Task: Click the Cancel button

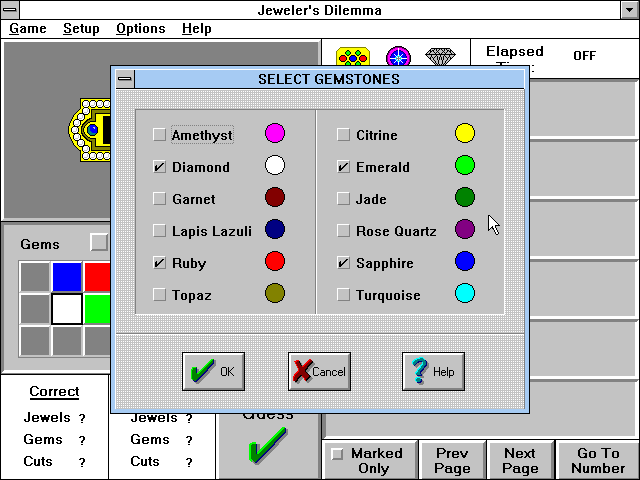Action: click(319, 371)
